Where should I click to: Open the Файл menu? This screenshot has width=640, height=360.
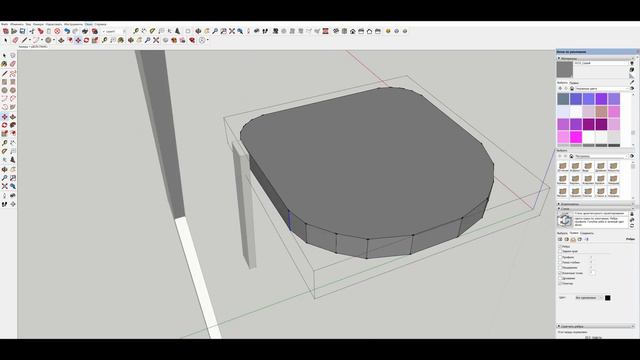click(5, 24)
